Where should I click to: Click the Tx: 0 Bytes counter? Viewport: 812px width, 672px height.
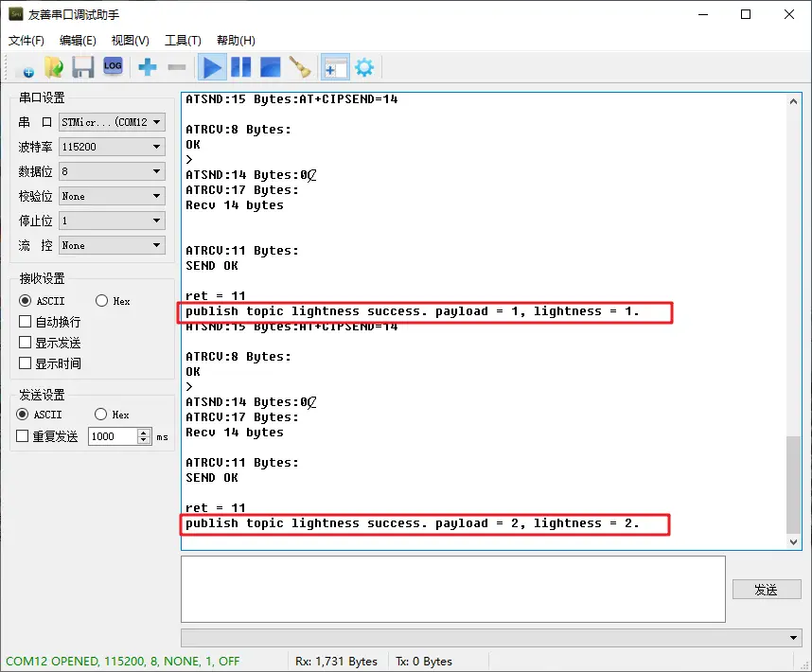pos(424,662)
